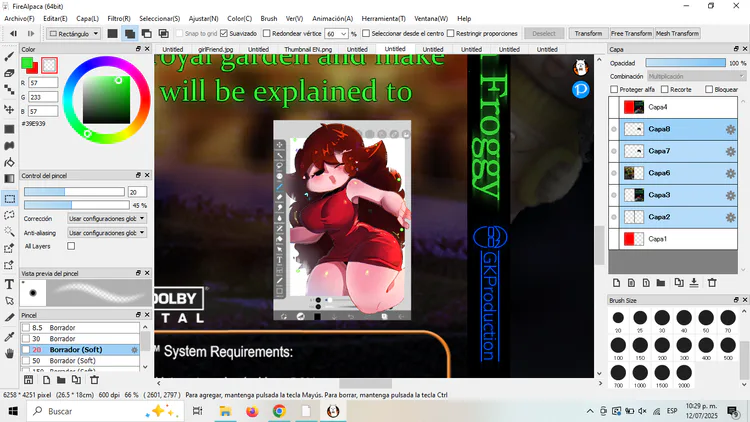Select the Hand pan tool
The height and width of the screenshot is (422, 750).
(x=9, y=354)
